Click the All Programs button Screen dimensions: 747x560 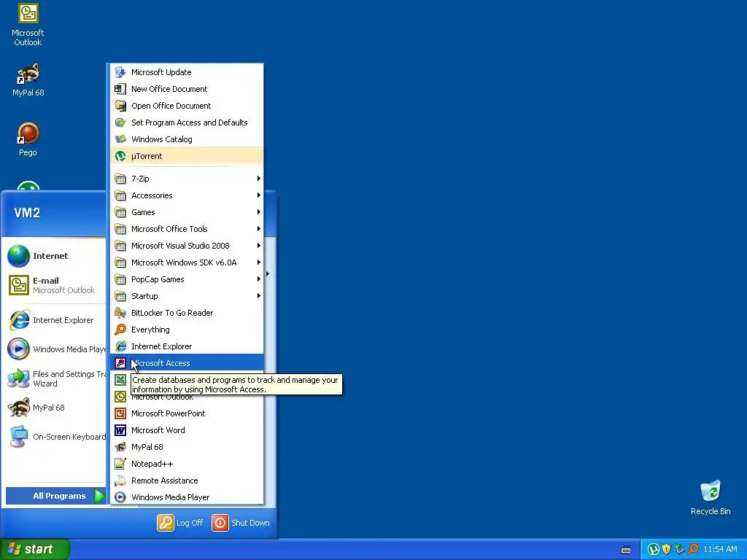point(55,496)
